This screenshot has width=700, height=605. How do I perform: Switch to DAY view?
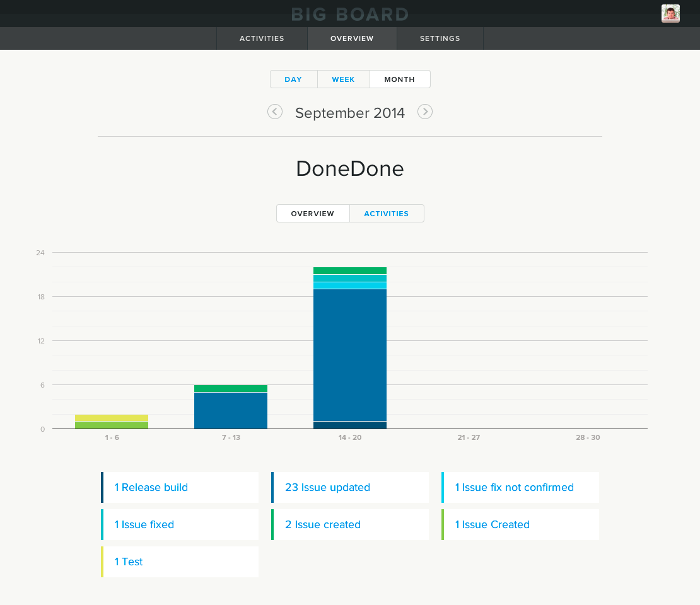point(293,79)
